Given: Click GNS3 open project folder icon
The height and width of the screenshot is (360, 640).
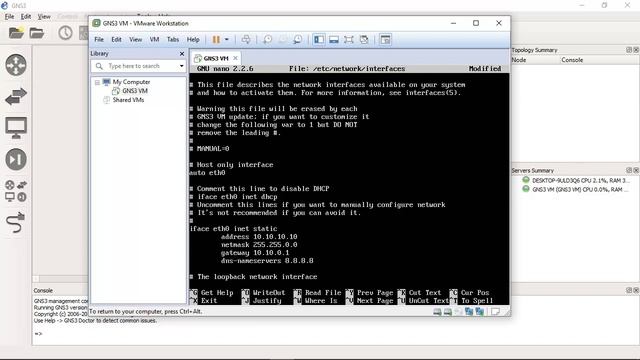Looking at the screenshot, I should coord(37,32).
